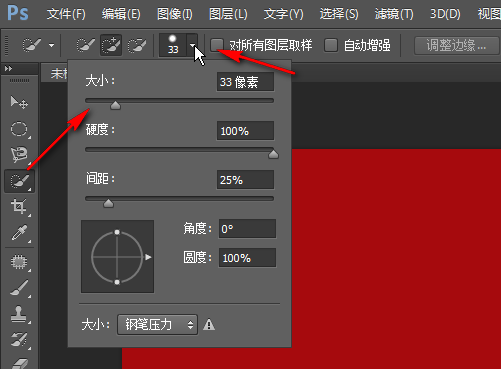Click the pen pressure warning triangle

point(209,324)
